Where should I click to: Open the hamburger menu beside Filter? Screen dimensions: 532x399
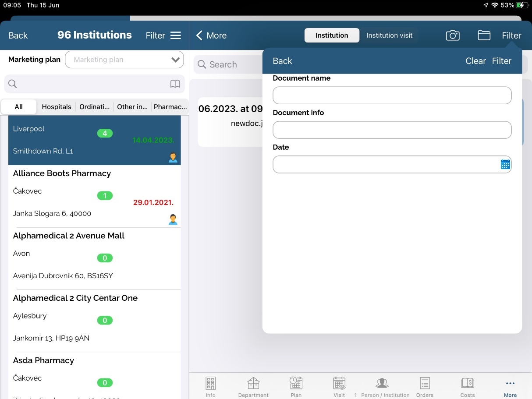click(x=176, y=35)
